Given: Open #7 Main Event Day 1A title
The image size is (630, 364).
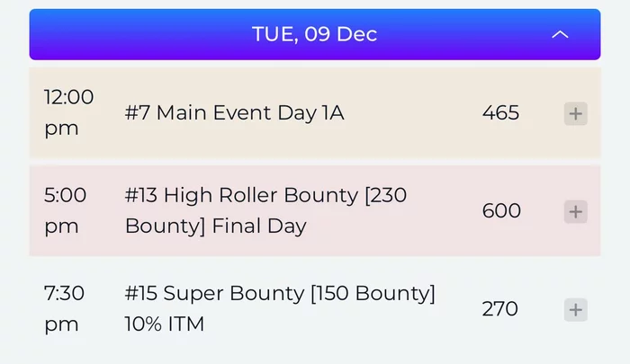Looking at the screenshot, I should click(x=234, y=113).
